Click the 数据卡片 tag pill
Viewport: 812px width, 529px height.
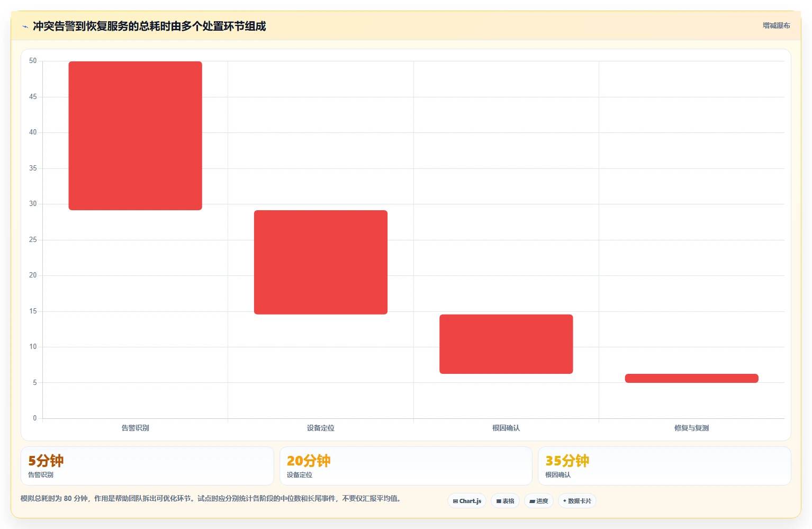click(577, 501)
